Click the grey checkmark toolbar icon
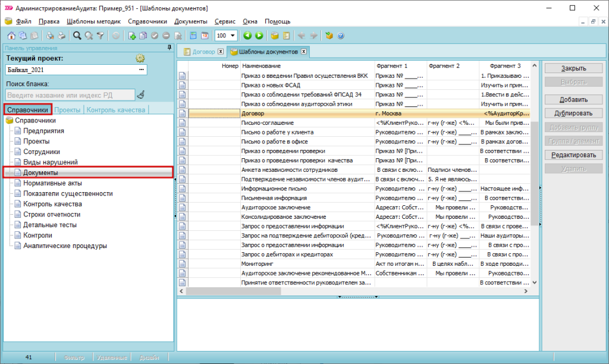Screen dimensions: 609x364 (x=155, y=36)
